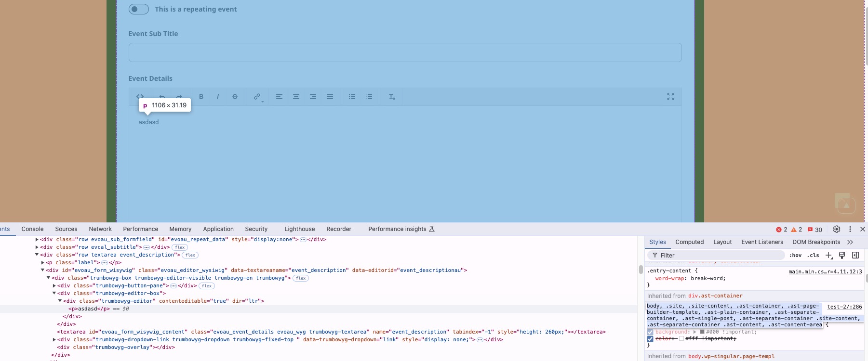This screenshot has height=361, width=868.
Task: Open the main.min.css source link
Action: (x=825, y=272)
